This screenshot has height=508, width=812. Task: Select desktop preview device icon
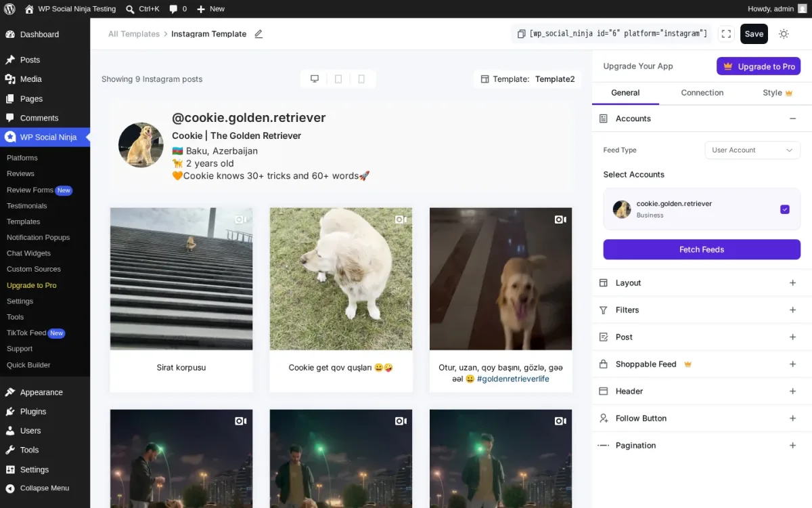[x=315, y=79]
